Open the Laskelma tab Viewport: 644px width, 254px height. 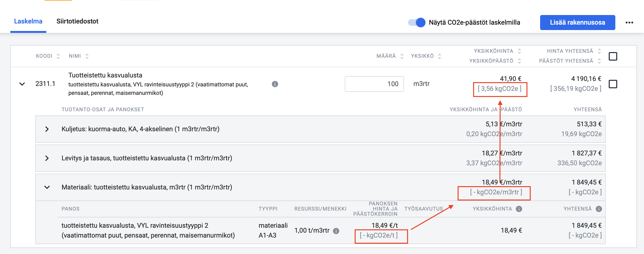tap(28, 21)
